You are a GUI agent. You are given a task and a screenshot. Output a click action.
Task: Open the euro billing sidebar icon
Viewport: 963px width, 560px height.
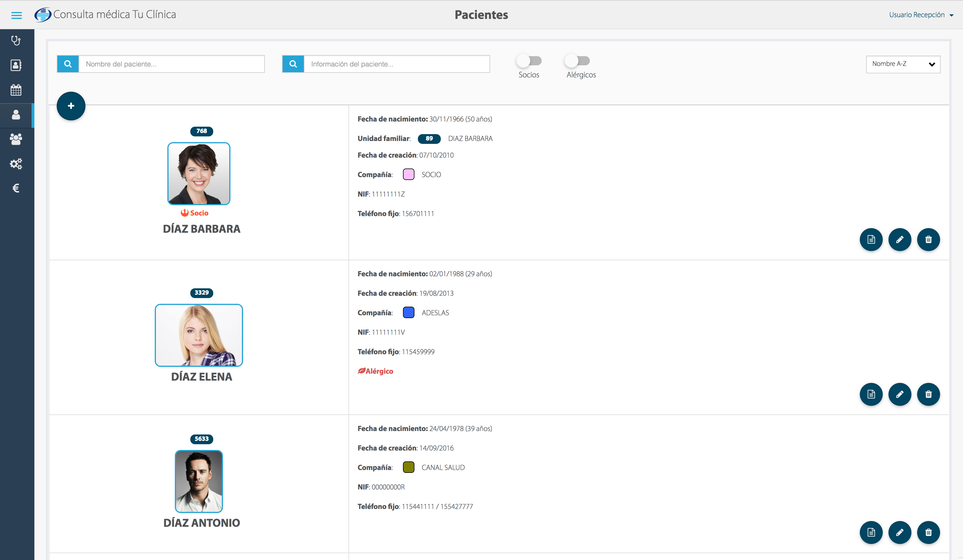(x=16, y=188)
